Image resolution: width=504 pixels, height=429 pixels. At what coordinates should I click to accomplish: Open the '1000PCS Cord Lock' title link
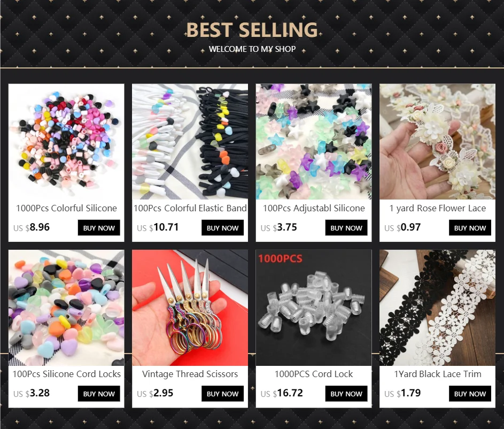[x=314, y=374]
